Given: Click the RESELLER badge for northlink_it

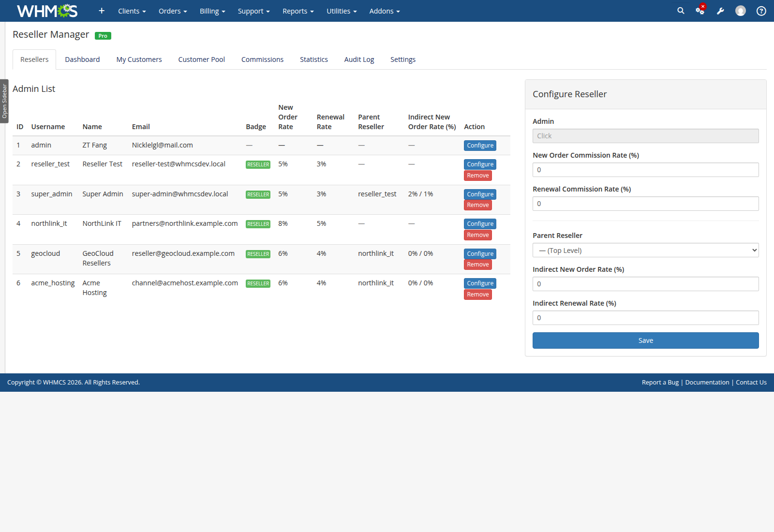Looking at the screenshot, I should 258,224.
